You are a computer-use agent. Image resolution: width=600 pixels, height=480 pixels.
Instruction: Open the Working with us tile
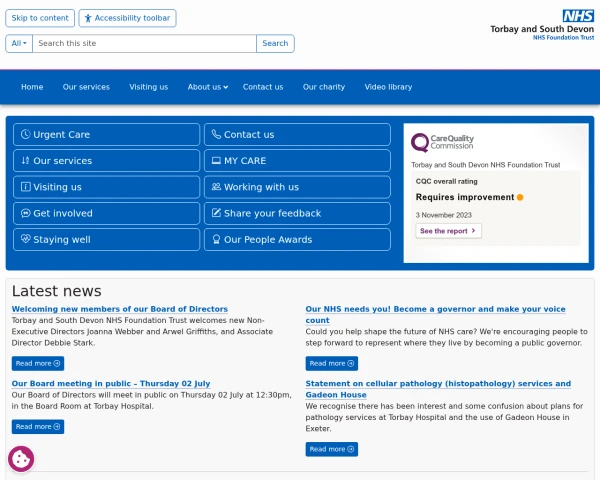pos(297,187)
